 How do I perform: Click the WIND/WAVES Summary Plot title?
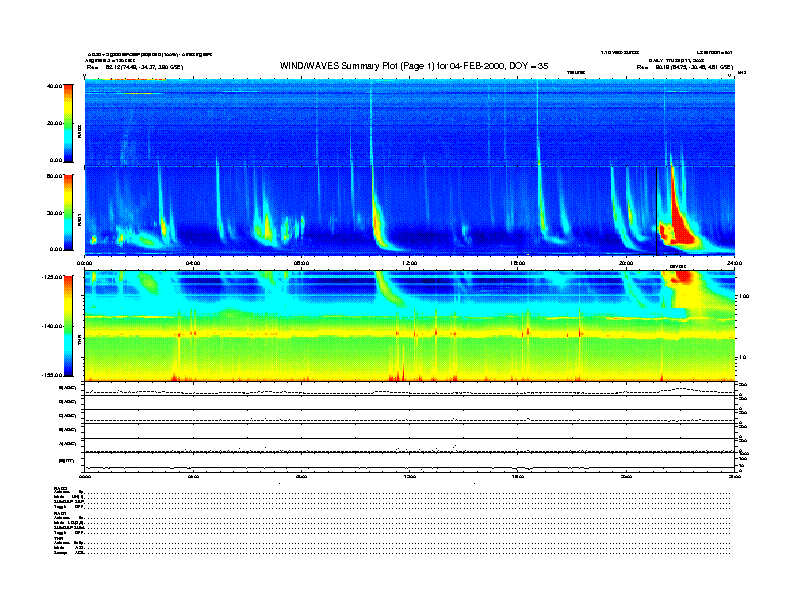414,66
